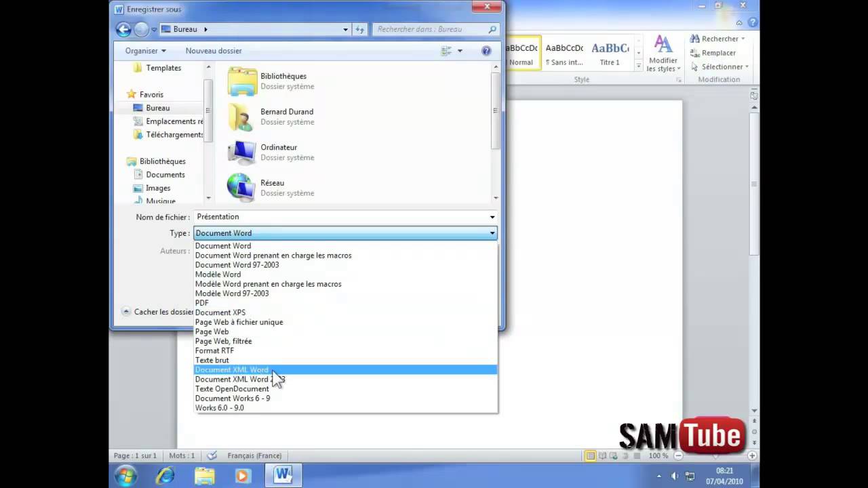Click the zoom out minus button

pos(678,455)
